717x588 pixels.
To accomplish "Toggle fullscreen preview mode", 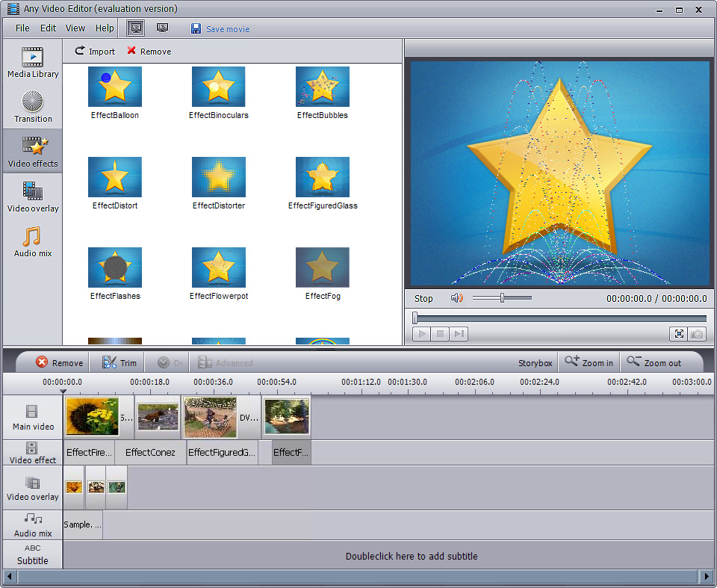I will coord(679,334).
